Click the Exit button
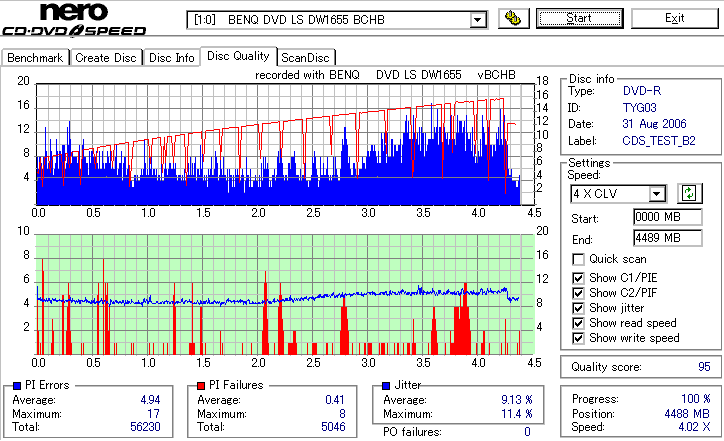Image resolution: width=724 pixels, height=441 pixels. click(674, 18)
